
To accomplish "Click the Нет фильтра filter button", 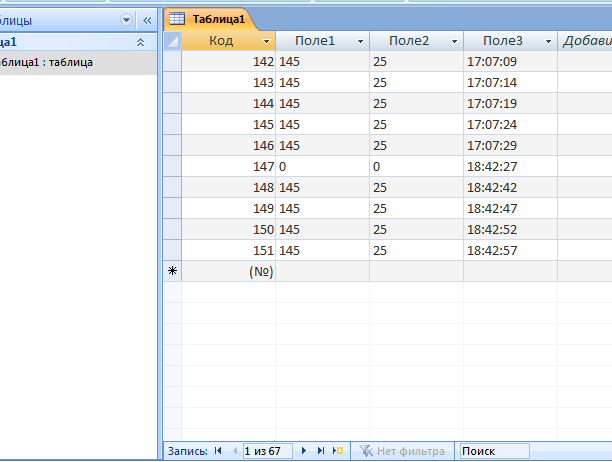I will (x=402, y=451).
